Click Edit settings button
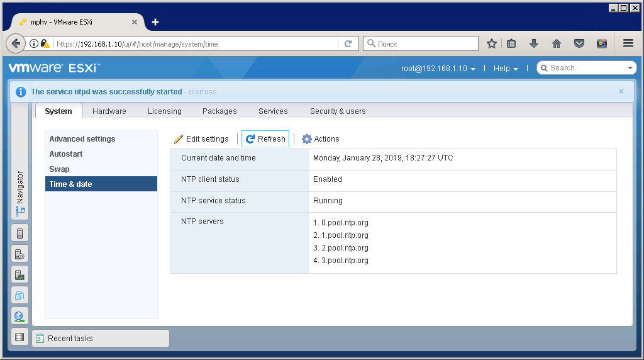This screenshot has height=360, width=644. [201, 139]
